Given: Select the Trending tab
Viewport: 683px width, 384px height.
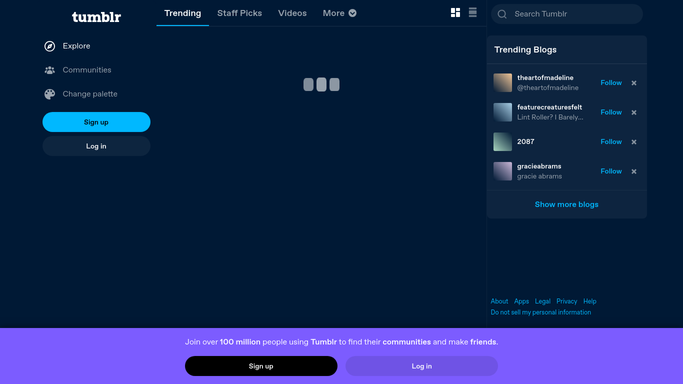Looking at the screenshot, I should (183, 13).
